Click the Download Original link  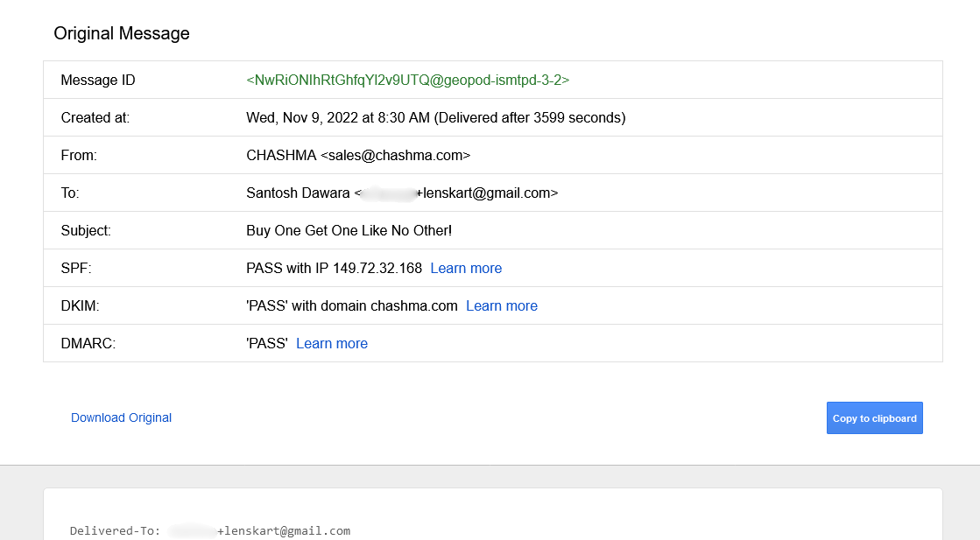(121, 417)
